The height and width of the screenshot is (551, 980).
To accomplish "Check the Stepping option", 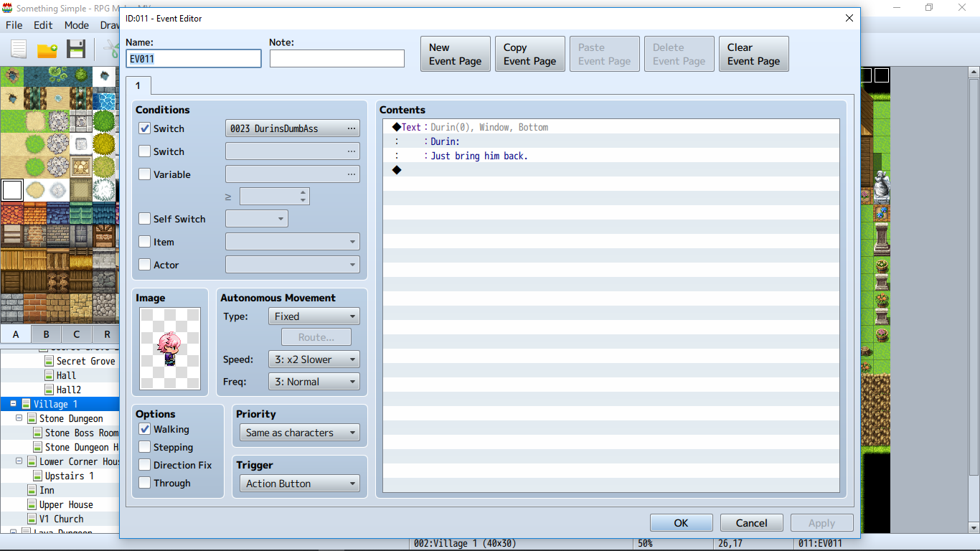I will click(x=145, y=447).
